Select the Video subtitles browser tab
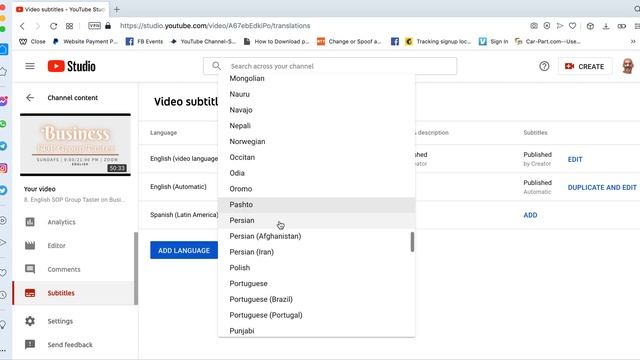The height and width of the screenshot is (360, 640). (60, 9)
